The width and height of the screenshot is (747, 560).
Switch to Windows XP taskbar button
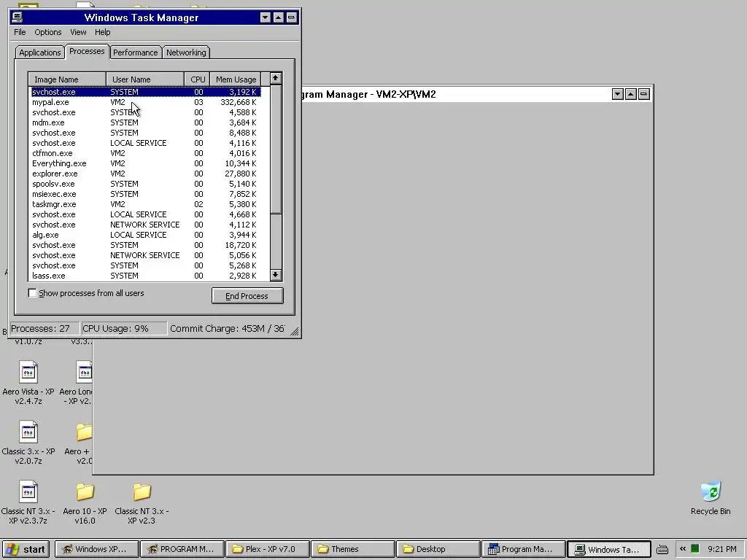pos(97,549)
